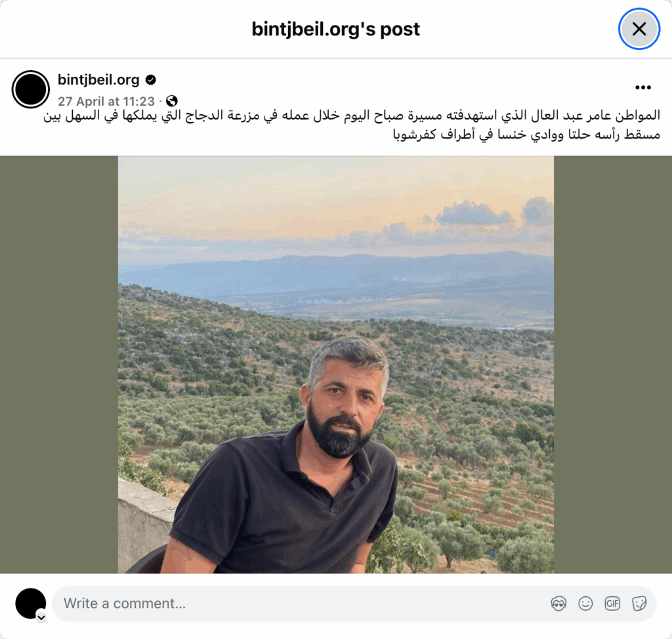Screen dimensions: 672x639
Task: Open the timestamp 27 April at 11:23
Action: (x=106, y=101)
